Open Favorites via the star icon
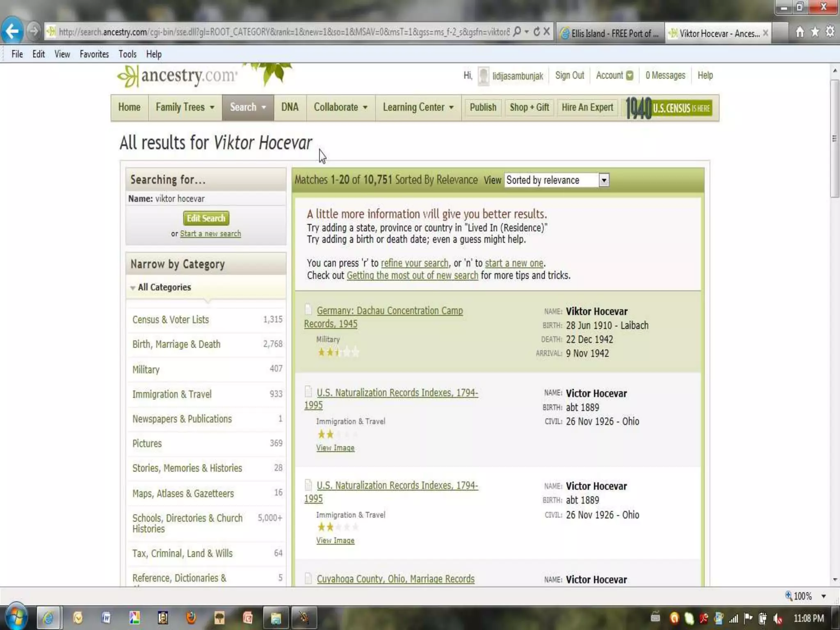840x630 pixels. tap(815, 32)
